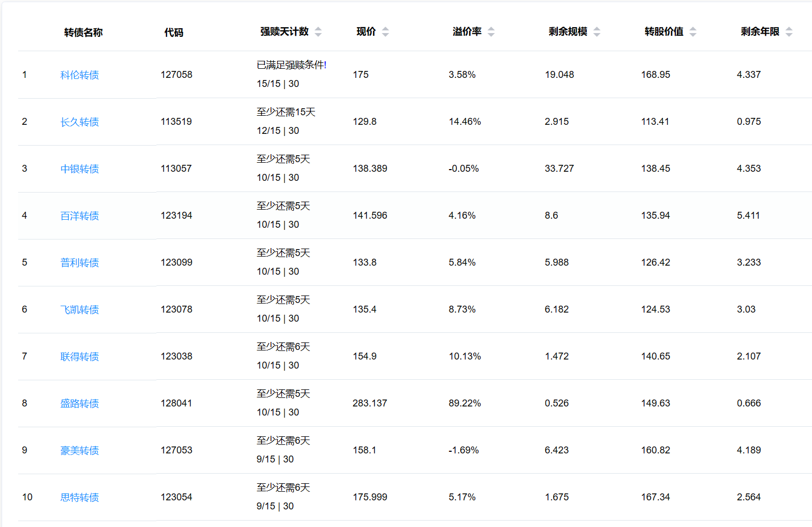812x527 pixels.
Task: Click the 代码 column header
Action: click(174, 33)
